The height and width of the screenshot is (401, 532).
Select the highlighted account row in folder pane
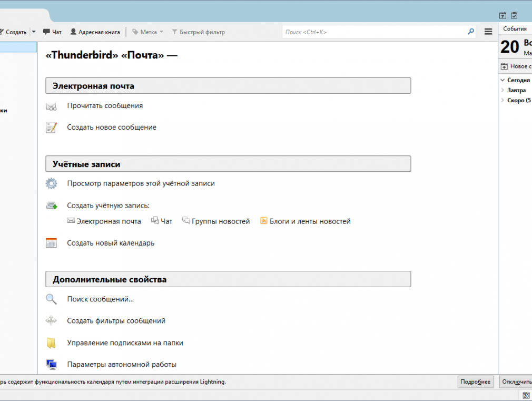tap(18, 47)
